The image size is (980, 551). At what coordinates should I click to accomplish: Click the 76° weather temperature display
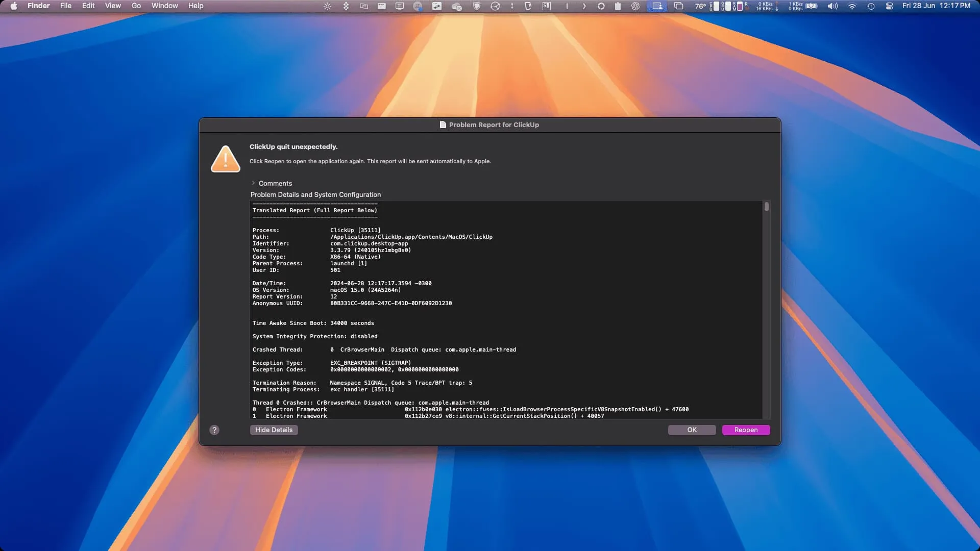(x=700, y=6)
